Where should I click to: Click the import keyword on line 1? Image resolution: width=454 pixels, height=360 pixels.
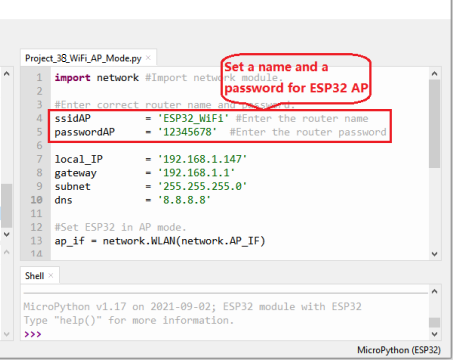tap(72, 78)
